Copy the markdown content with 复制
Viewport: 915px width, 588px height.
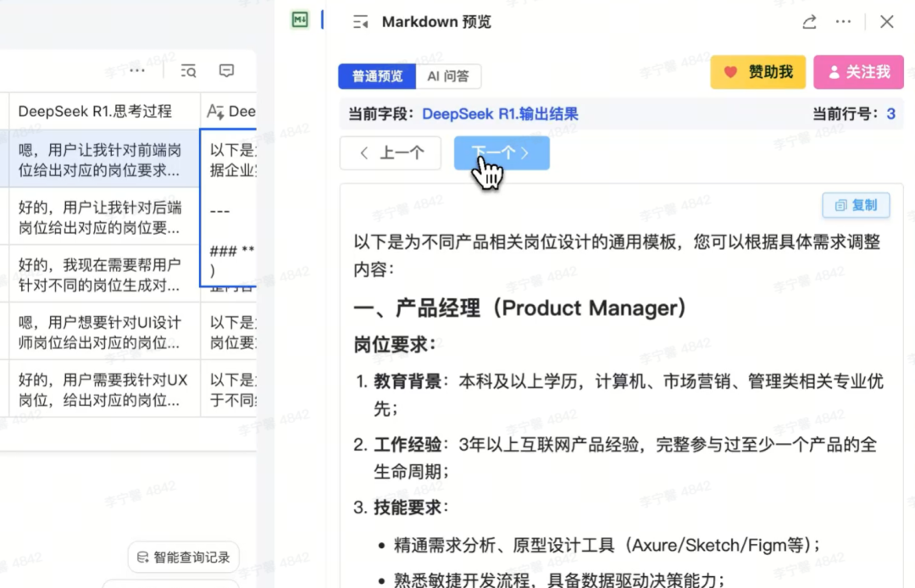pyautogui.click(x=856, y=205)
